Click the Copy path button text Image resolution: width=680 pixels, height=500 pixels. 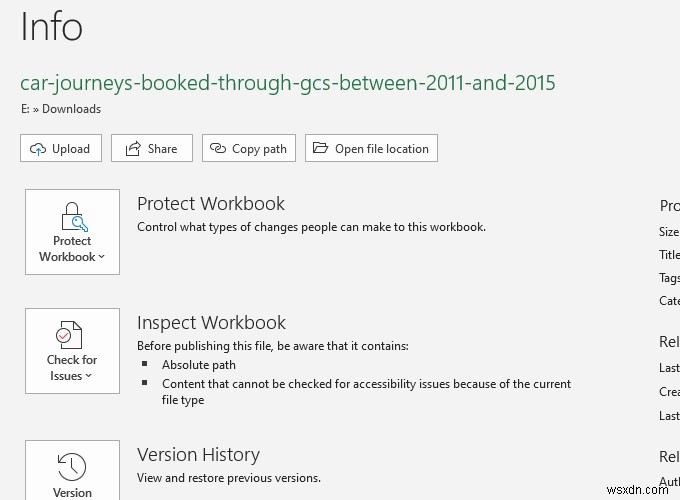click(x=259, y=149)
